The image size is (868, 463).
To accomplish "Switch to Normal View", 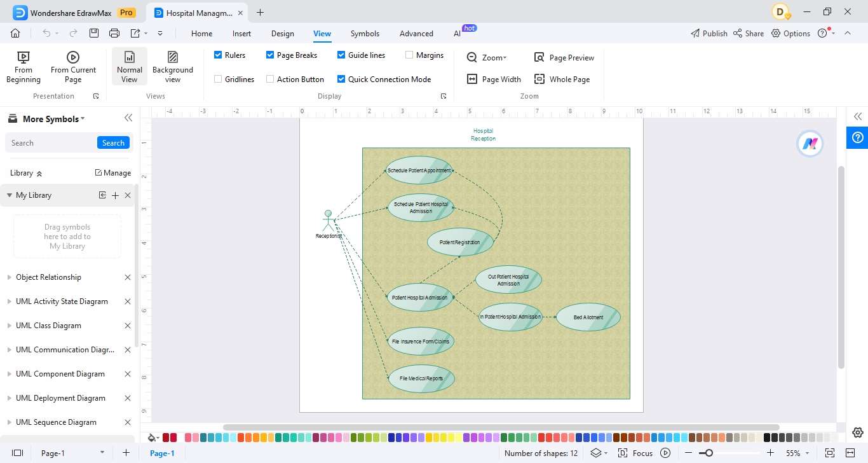I will [x=130, y=67].
